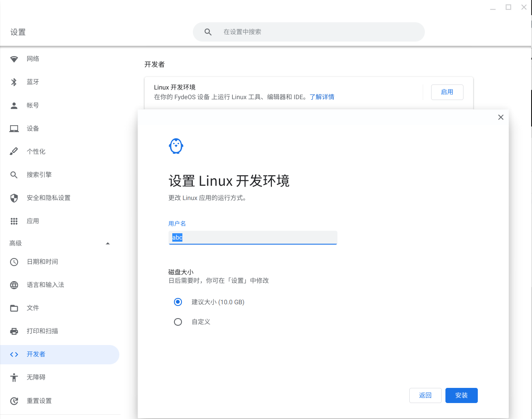Open the 了解详情 learn more link

point(322,97)
